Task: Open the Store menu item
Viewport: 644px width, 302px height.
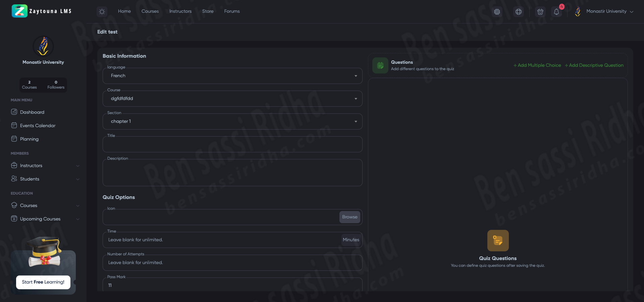Action: 208,11
